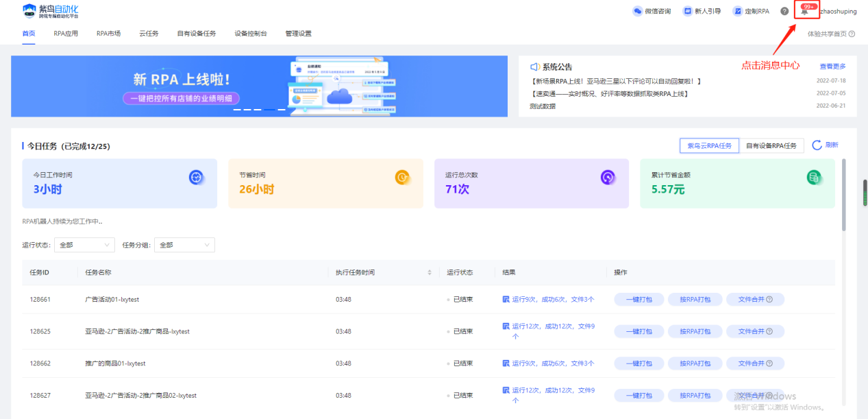Click help icon on 文件合并 for task 128661
868x419 pixels.
[x=769, y=300]
